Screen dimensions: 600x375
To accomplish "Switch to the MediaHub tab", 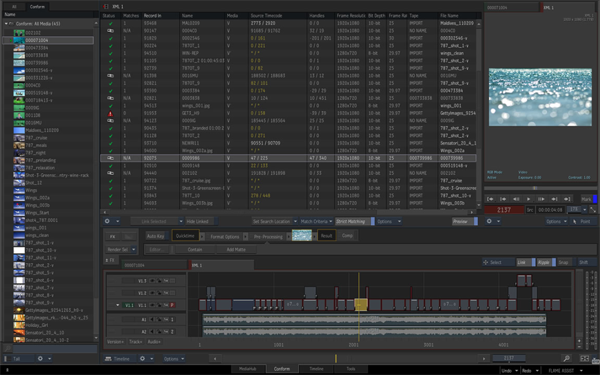I will coord(247,369).
